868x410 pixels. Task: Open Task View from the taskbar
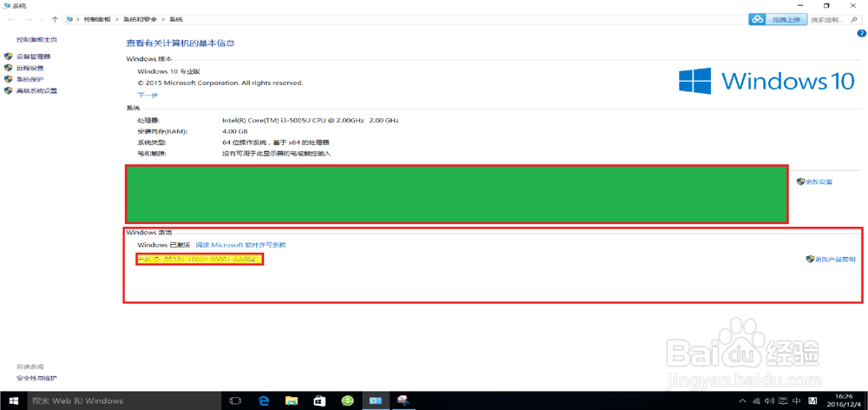[235, 400]
